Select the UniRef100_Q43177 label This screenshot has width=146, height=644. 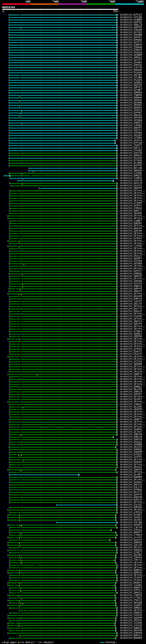[131, 42]
